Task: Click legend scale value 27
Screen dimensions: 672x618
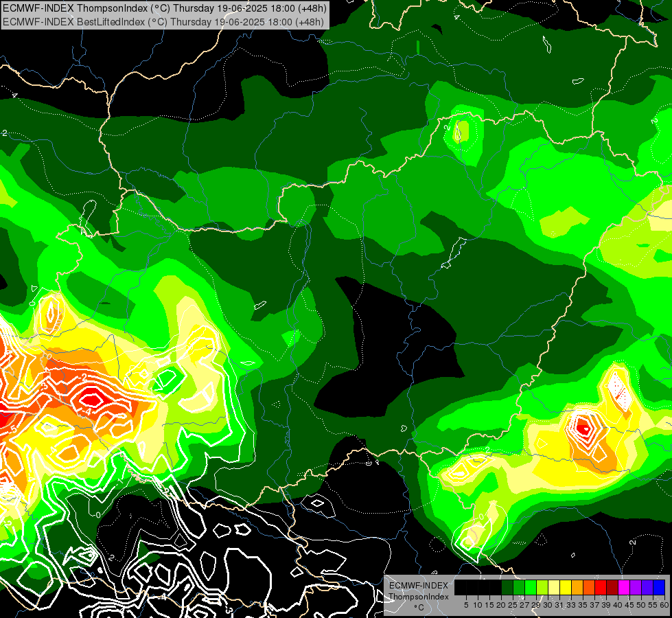Action: pos(524,605)
